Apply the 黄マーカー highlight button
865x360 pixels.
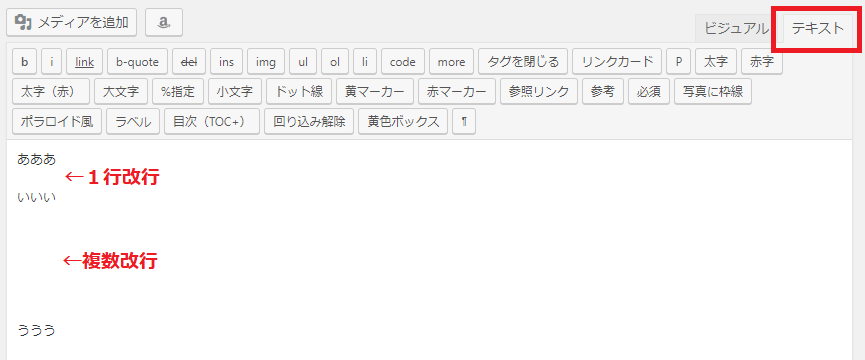point(375,92)
